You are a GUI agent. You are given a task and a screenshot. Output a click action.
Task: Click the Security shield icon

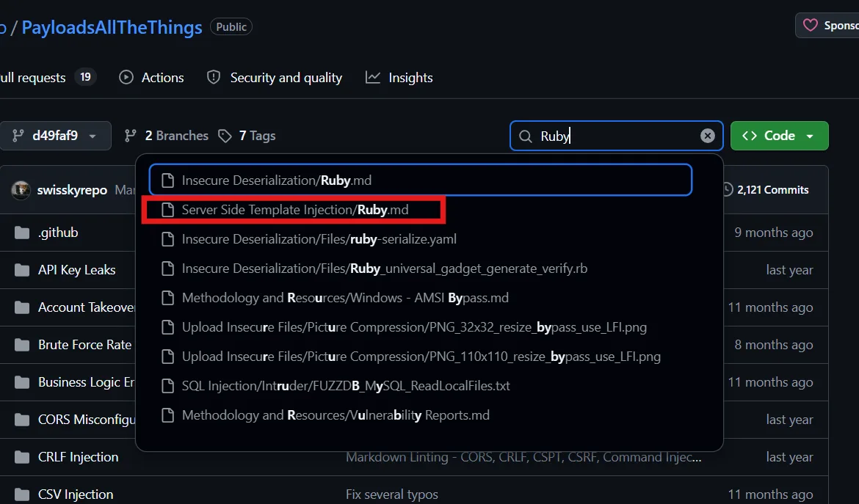(x=214, y=77)
